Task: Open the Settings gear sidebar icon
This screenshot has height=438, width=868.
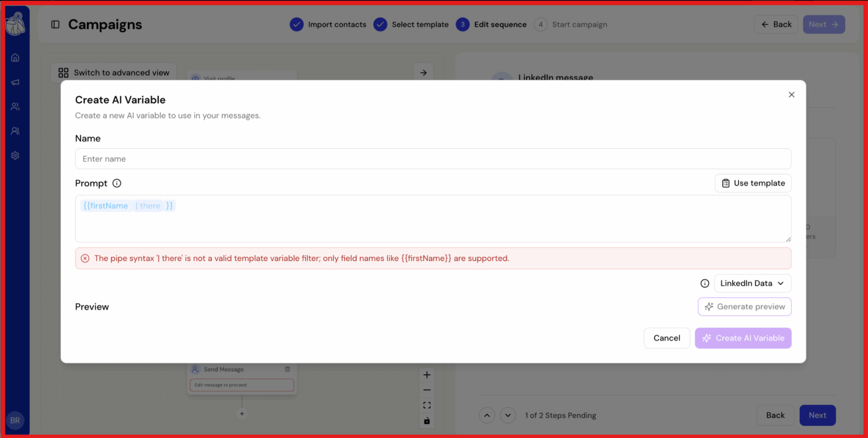Action: click(15, 156)
